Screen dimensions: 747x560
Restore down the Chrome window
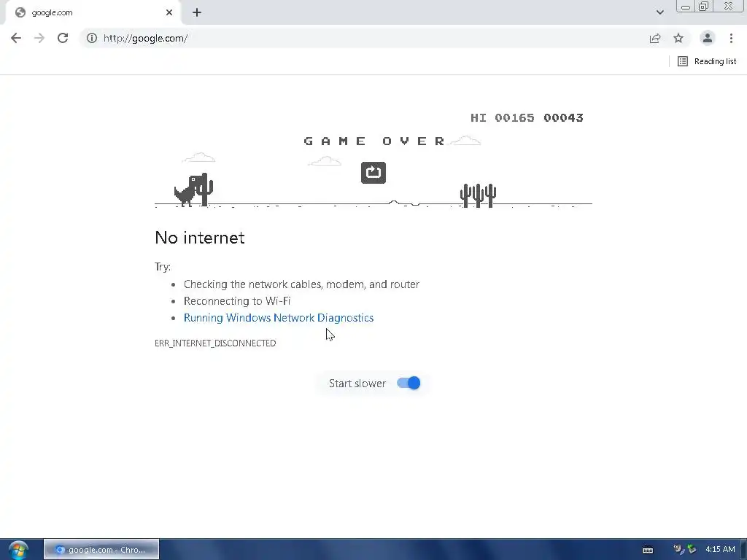(x=703, y=6)
